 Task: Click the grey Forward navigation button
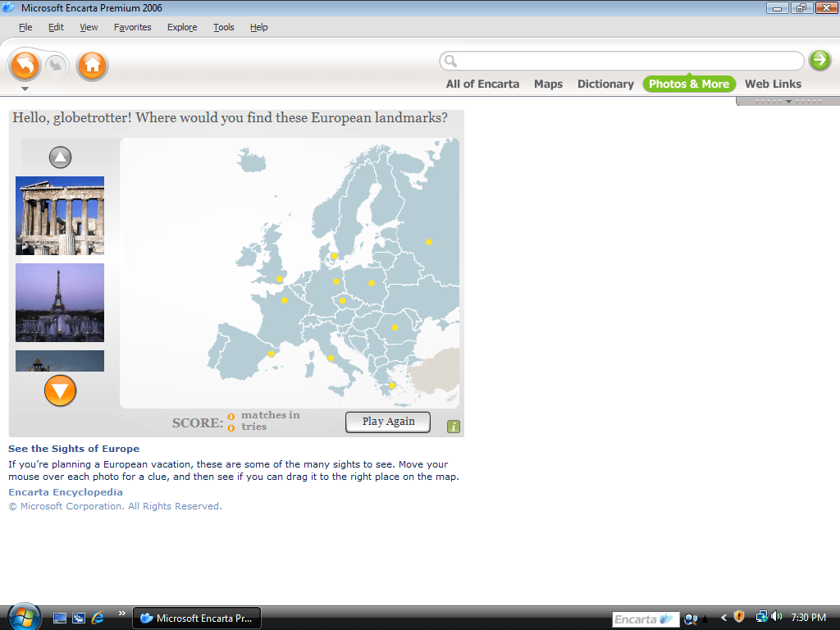pos(56,65)
